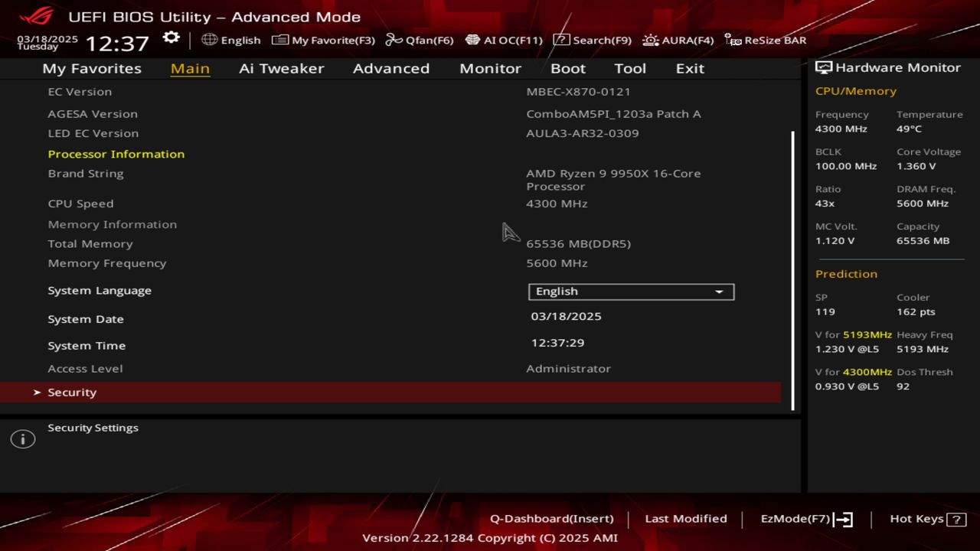
Task: Click the Hot Keys question mark icon
Action: pyautogui.click(x=955, y=520)
